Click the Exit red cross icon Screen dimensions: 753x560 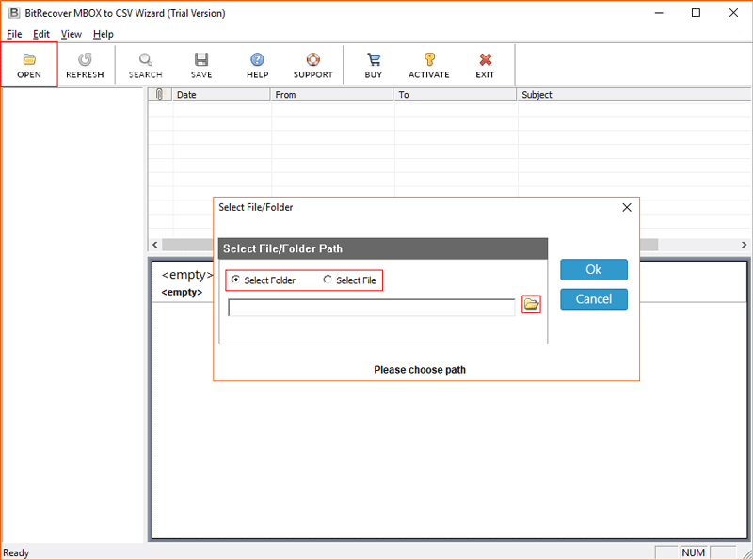point(485,64)
